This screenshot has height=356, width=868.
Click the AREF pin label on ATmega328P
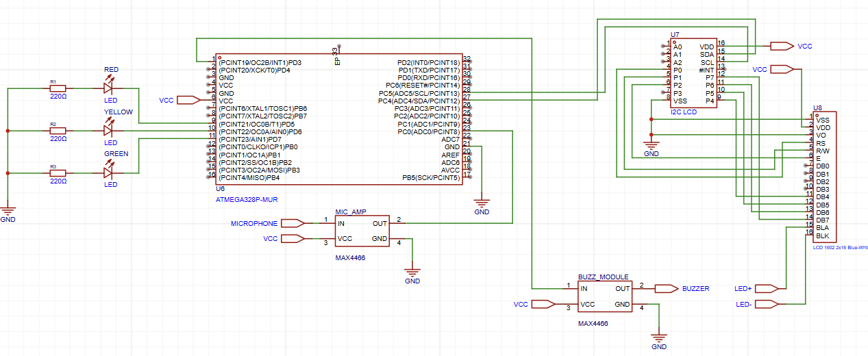click(x=451, y=155)
